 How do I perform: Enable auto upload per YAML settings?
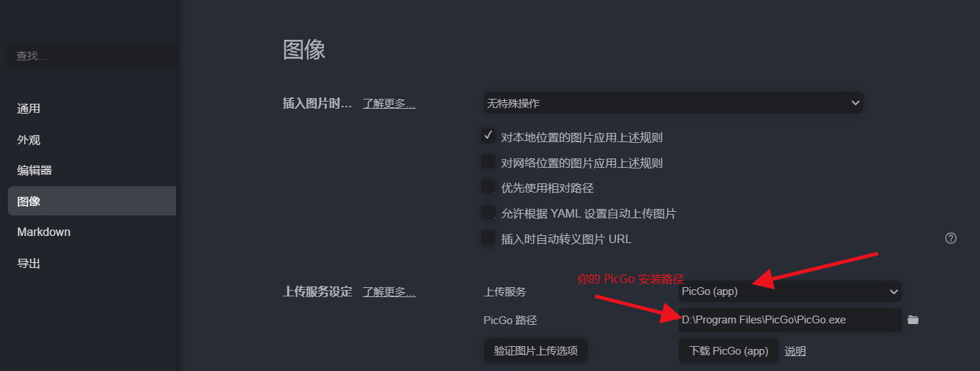488,213
